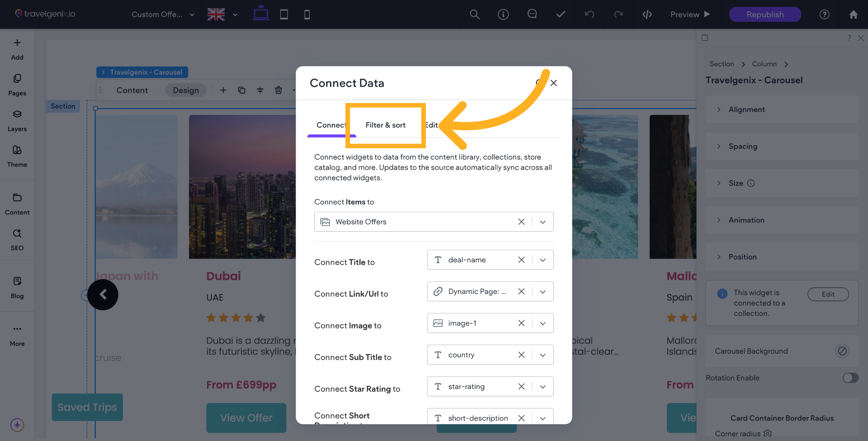Expand the Animation section

click(746, 220)
